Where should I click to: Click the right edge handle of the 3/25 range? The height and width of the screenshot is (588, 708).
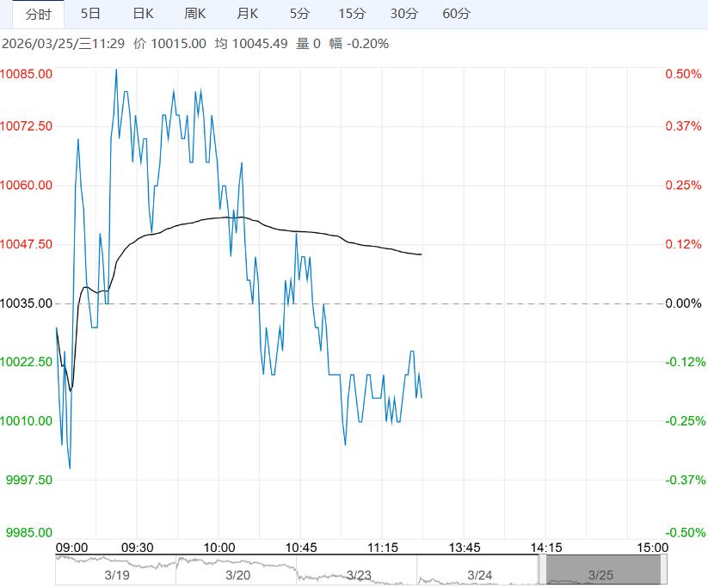662,571
